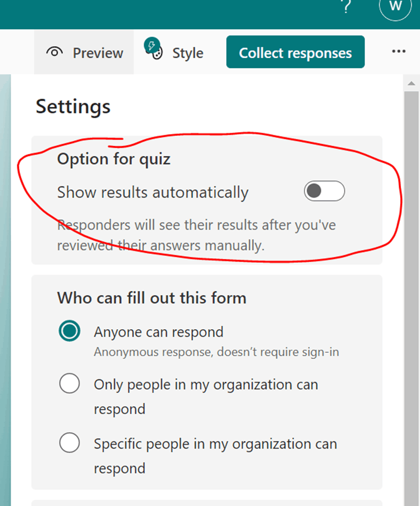Open the three-dot more options menu
Image resolution: width=420 pixels, height=506 pixels.
click(x=399, y=51)
